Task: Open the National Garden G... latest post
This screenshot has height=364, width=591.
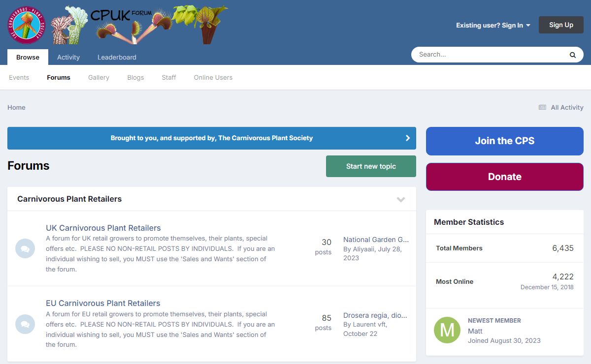Action: [376, 240]
